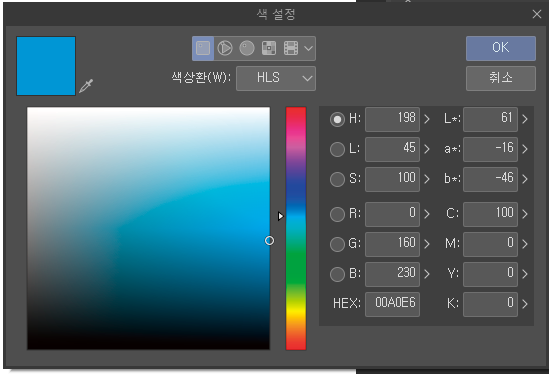549x374 pixels.
Task: Click the circular color picker handle
Action: (269, 241)
